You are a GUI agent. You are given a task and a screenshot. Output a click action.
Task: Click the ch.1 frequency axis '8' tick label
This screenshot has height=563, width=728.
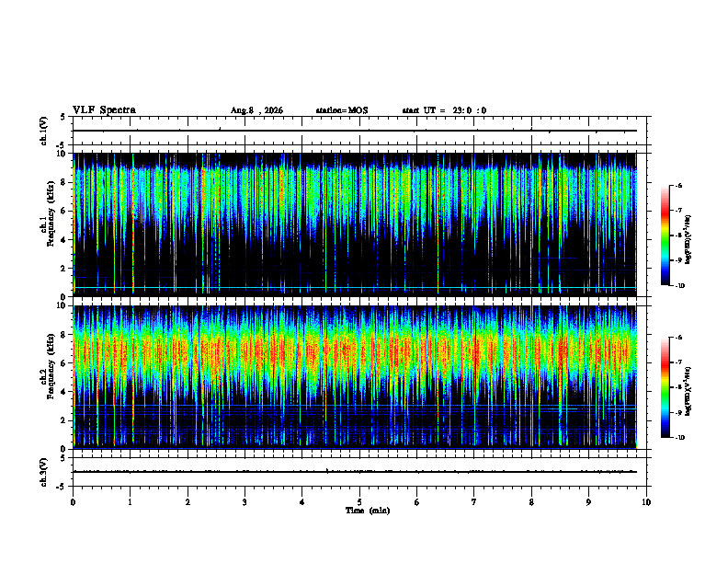click(64, 182)
